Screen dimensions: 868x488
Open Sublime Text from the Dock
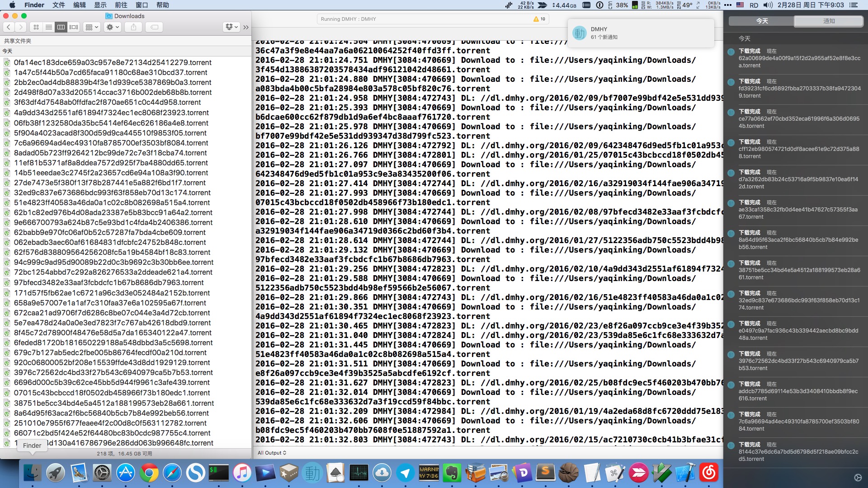(x=545, y=473)
